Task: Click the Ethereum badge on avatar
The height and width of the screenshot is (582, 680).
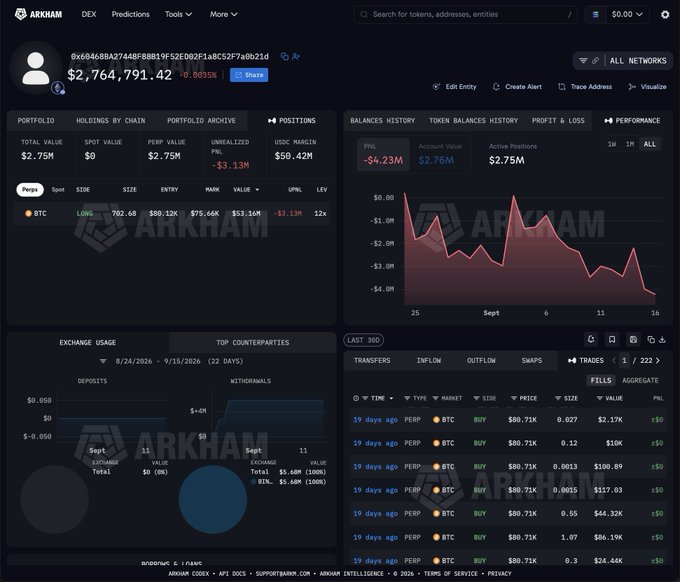Action: 58,88
